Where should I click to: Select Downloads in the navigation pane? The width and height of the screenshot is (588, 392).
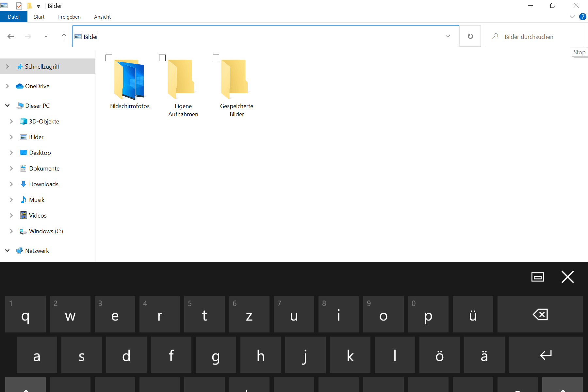coord(43,184)
